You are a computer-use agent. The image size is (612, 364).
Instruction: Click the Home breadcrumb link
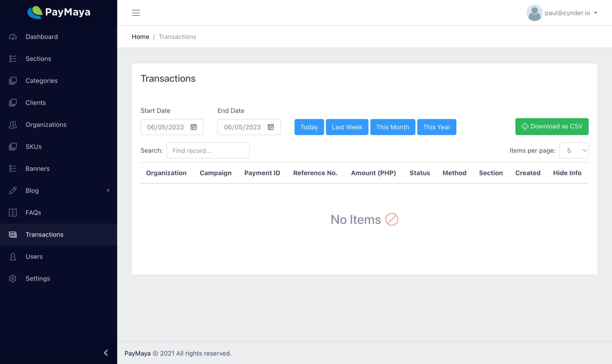140,37
